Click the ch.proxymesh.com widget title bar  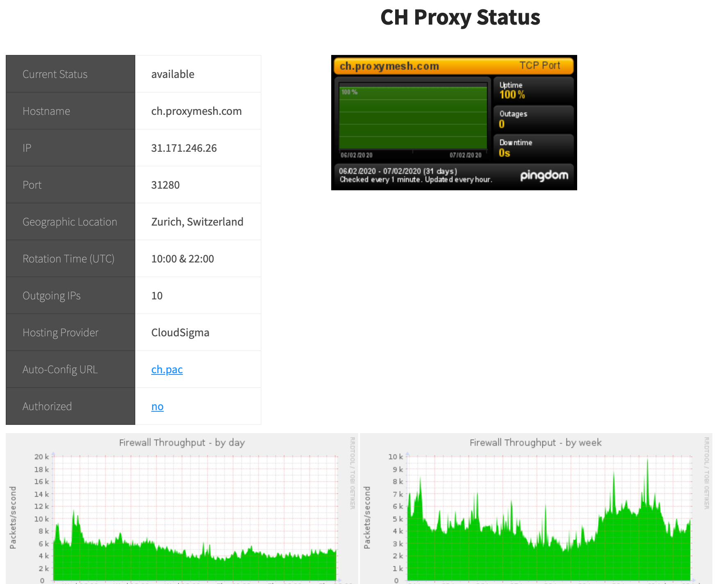point(454,66)
